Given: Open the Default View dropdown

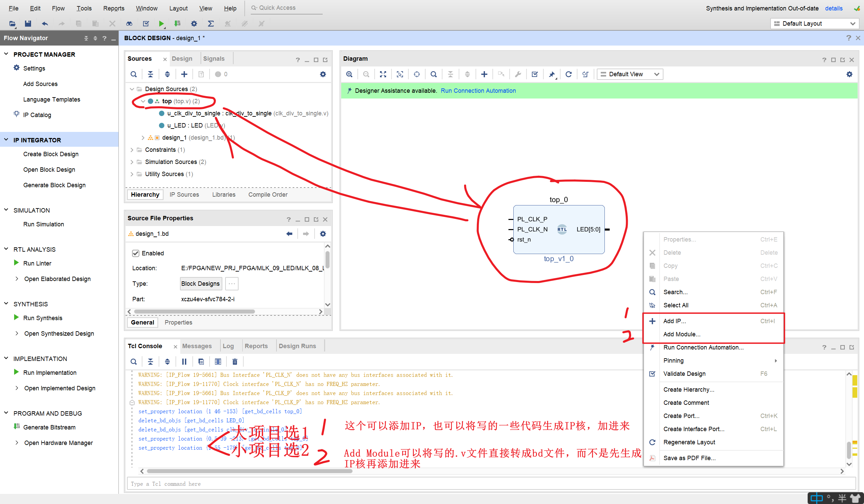Looking at the screenshot, I should [x=629, y=74].
